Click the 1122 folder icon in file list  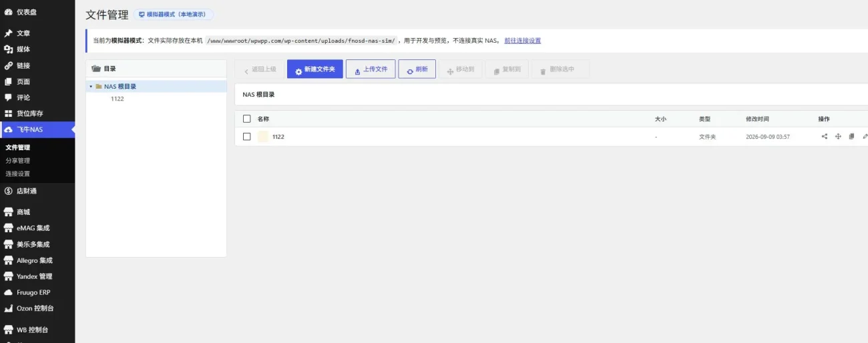(263, 136)
